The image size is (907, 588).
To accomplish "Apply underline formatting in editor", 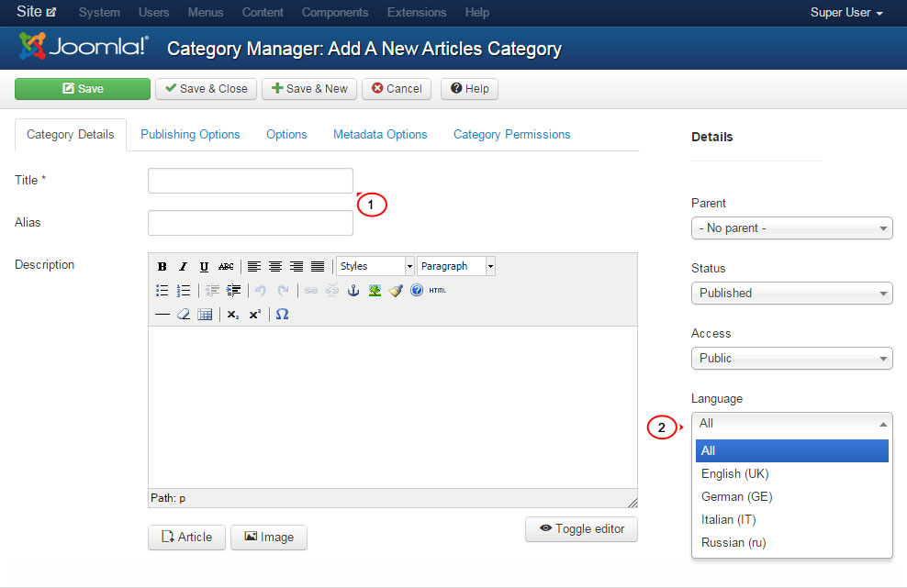I will (x=204, y=267).
